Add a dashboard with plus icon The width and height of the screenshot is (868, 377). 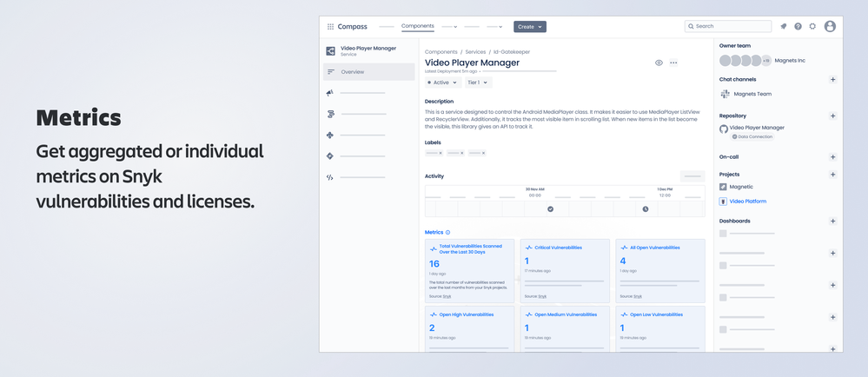click(x=832, y=221)
